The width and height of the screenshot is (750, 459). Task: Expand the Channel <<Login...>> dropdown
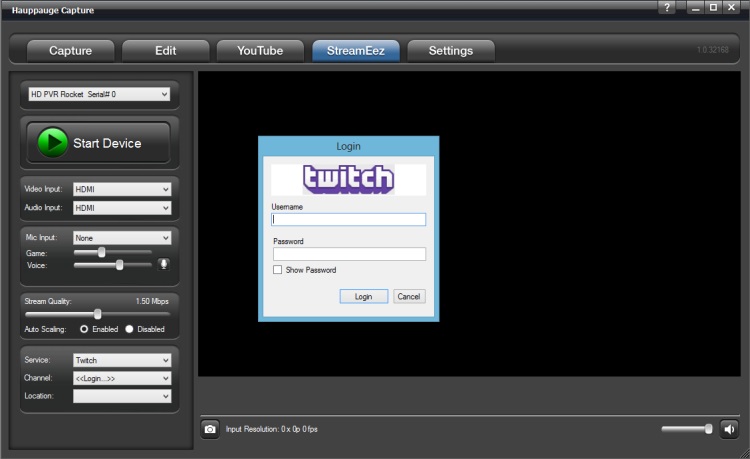click(x=122, y=378)
